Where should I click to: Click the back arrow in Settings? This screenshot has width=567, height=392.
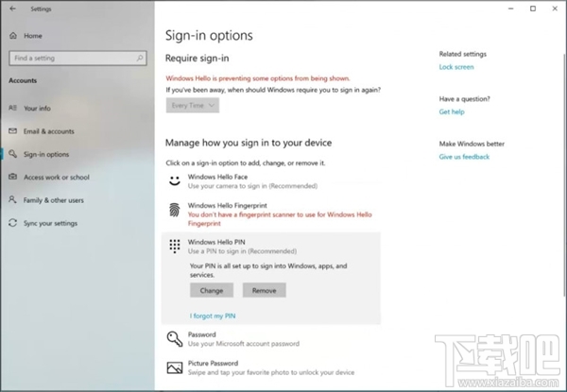pyautogui.click(x=12, y=9)
